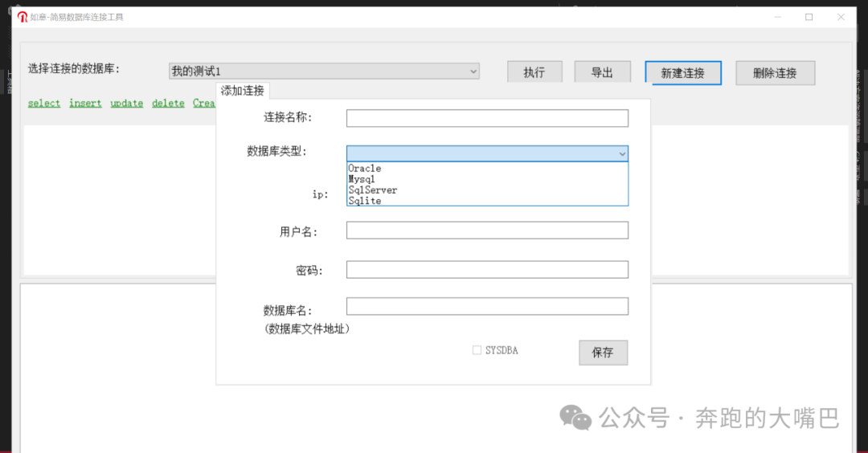Viewport: 868px width, 453px height.
Task: Insert the insert SQL template link
Action: tap(85, 104)
